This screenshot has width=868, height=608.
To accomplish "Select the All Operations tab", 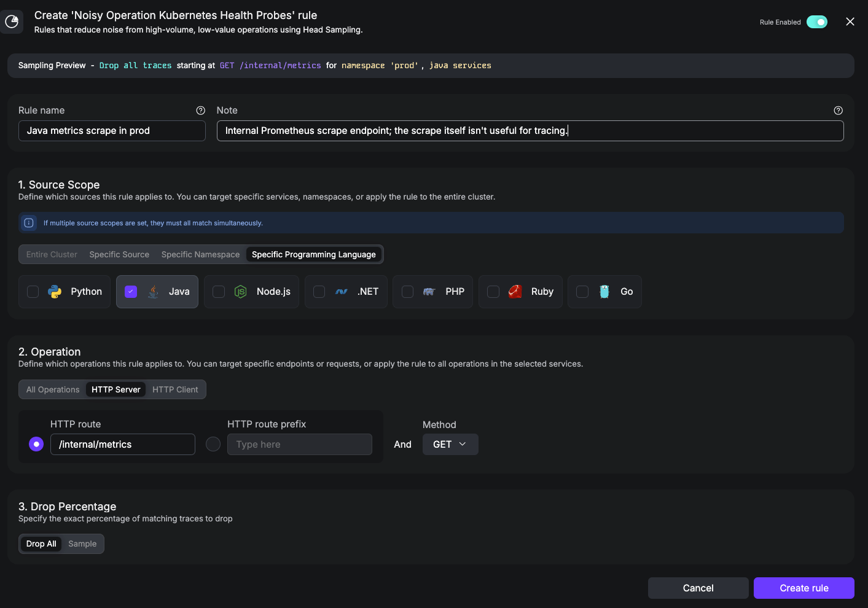I will [53, 389].
